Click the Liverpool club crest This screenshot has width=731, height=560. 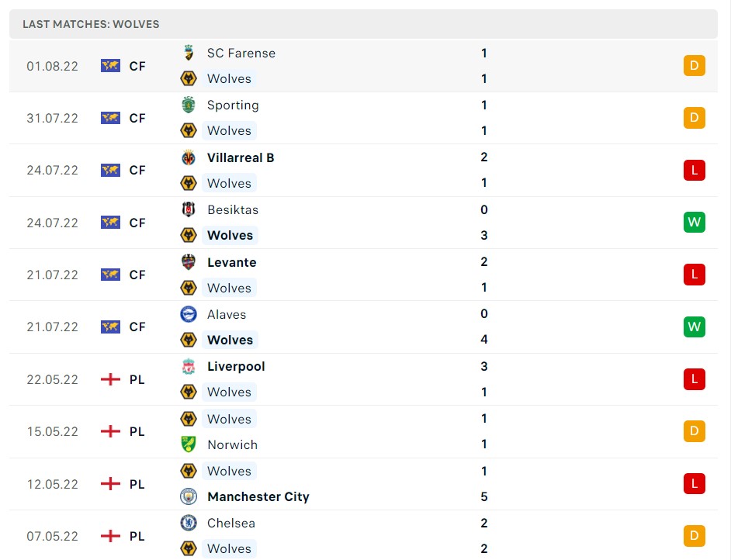coord(188,366)
